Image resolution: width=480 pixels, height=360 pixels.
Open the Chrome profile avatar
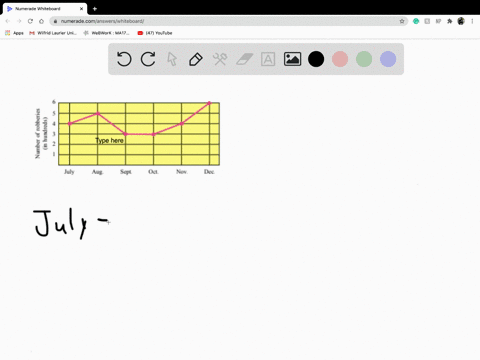point(461,21)
